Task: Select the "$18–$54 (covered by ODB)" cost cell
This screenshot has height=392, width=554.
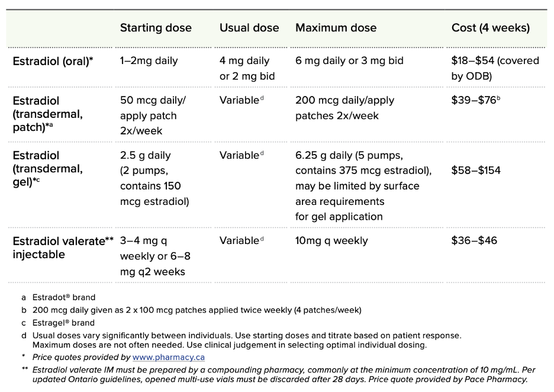Action: [495, 68]
